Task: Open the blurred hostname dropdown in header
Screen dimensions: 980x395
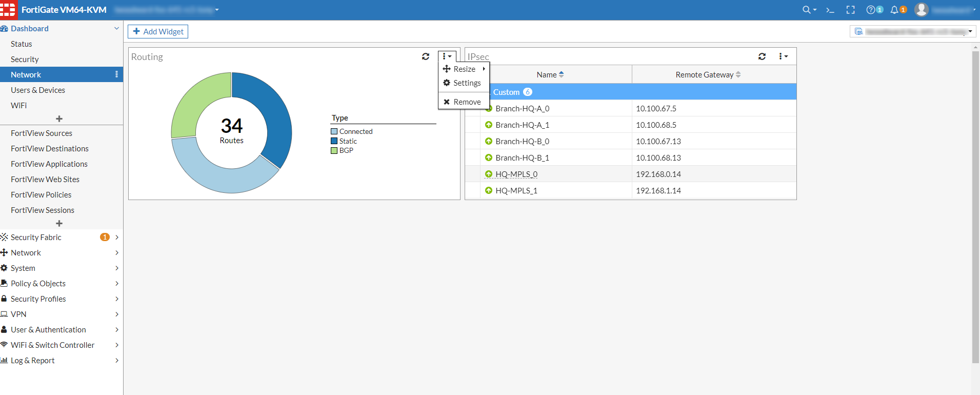Action: tap(167, 10)
